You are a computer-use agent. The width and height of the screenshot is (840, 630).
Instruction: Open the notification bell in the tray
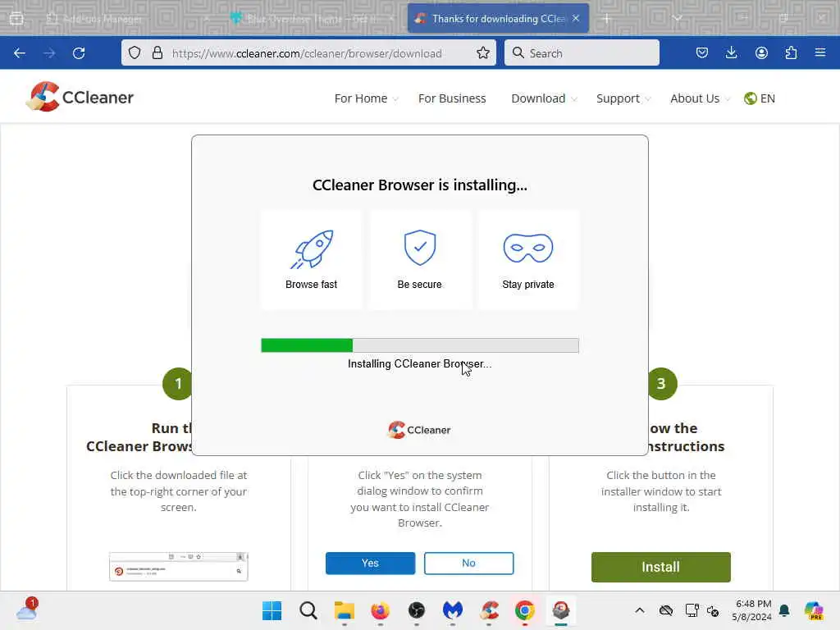coord(785,610)
